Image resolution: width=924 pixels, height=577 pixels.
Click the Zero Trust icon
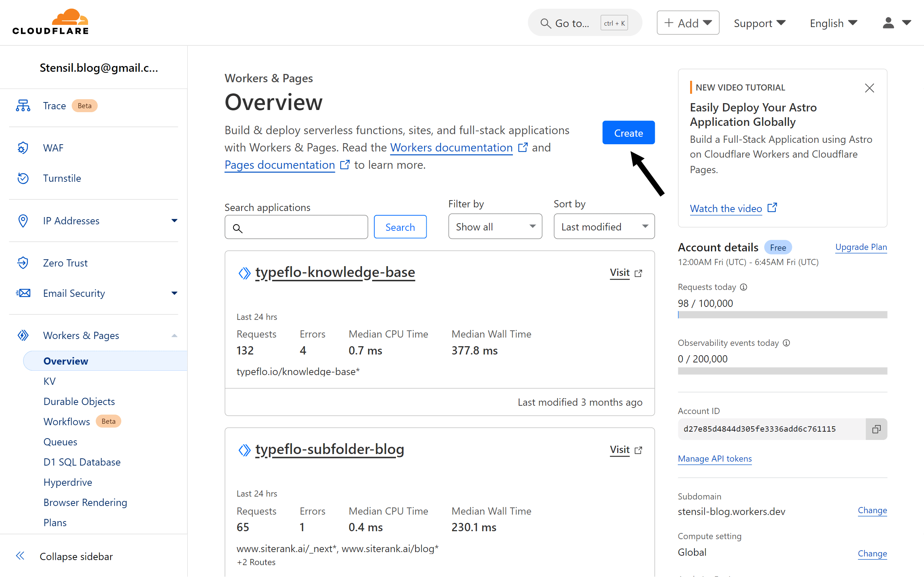23,263
